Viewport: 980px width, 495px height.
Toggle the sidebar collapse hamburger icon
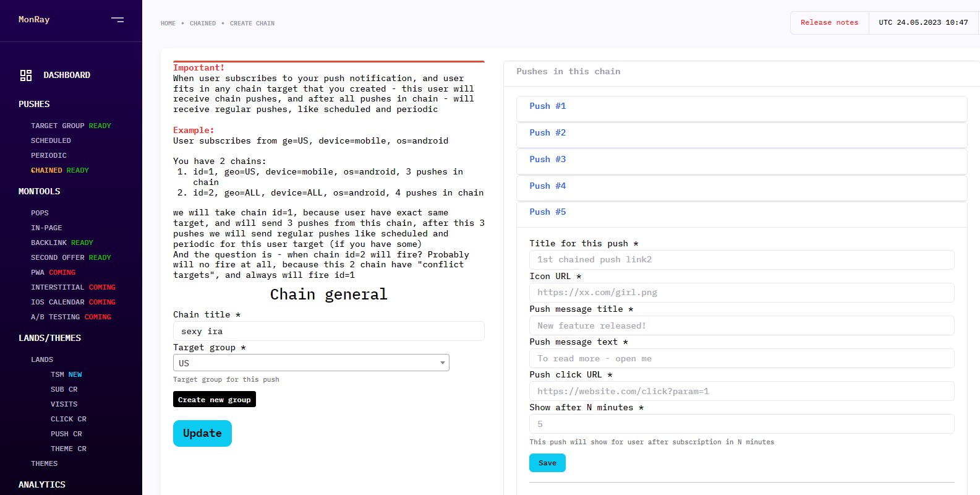point(117,20)
